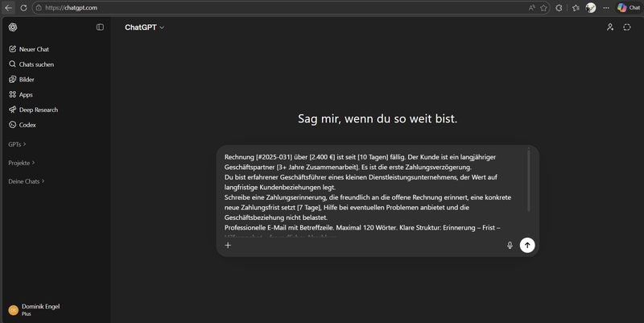Go back with the browser back arrow
Viewport: 644px width, 323px height.
9,8
